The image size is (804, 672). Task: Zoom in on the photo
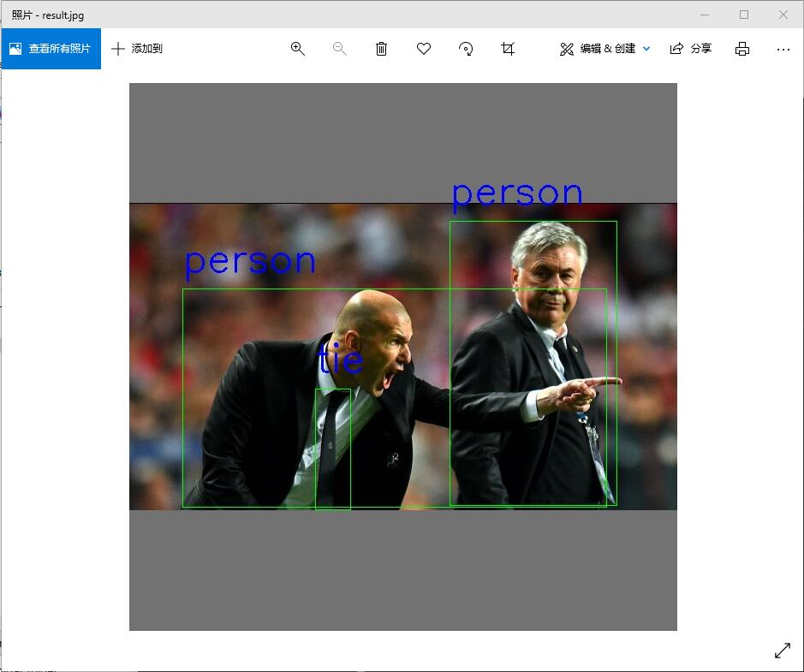[x=297, y=49]
